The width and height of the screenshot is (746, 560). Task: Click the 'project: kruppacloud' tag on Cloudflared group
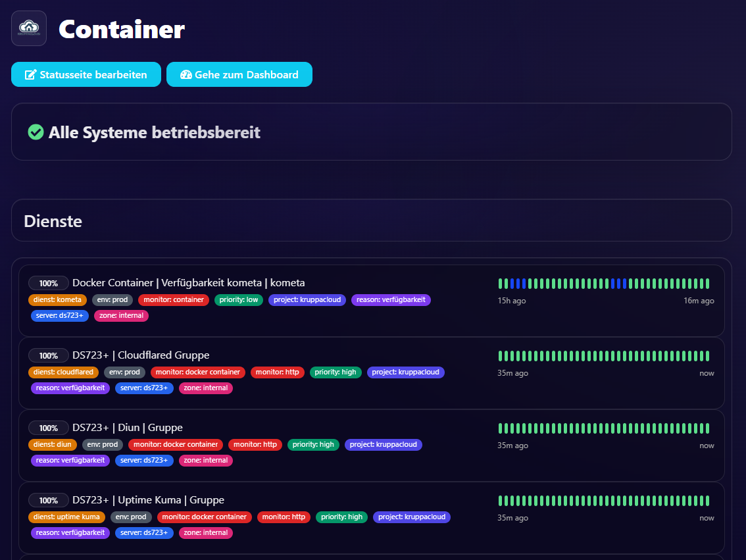[x=405, y=372]
